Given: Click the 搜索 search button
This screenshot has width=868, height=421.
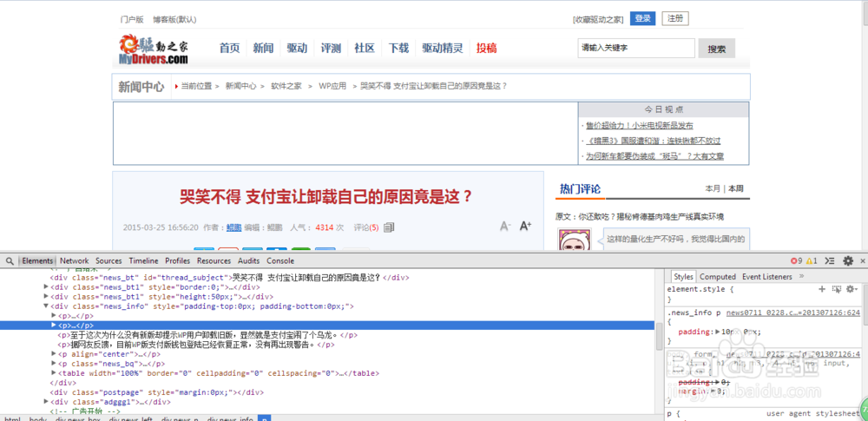Looking at the screenshot, I should [716, 49].
